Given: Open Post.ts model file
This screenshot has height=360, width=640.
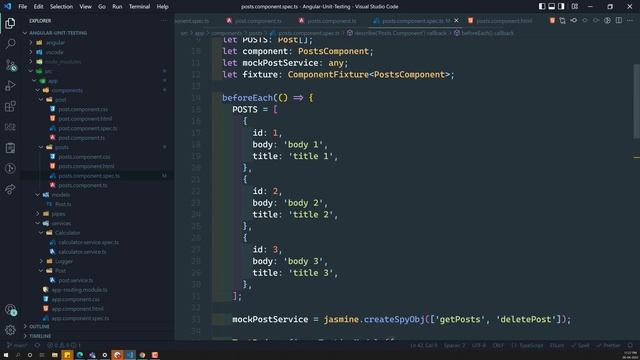Looking at the screenshot, I should pos(63,204).
